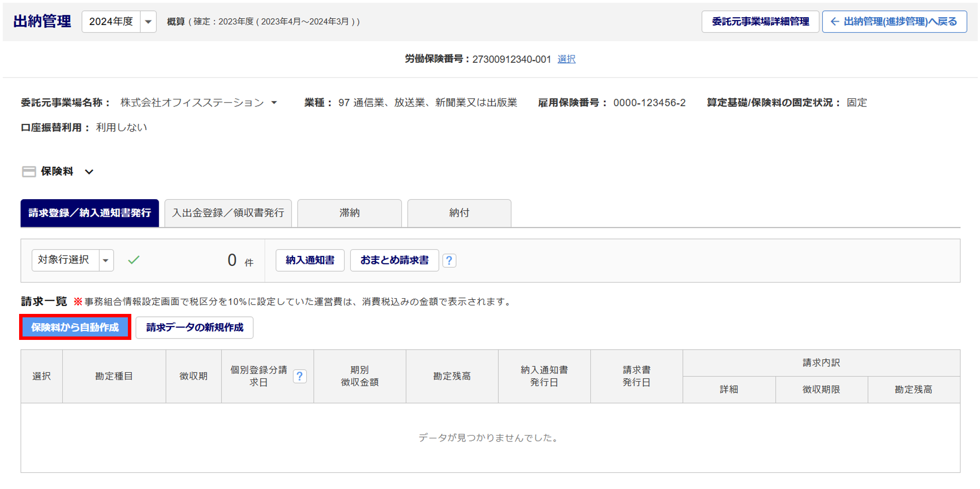Select the 納付 tab

[x=459, y=213]
